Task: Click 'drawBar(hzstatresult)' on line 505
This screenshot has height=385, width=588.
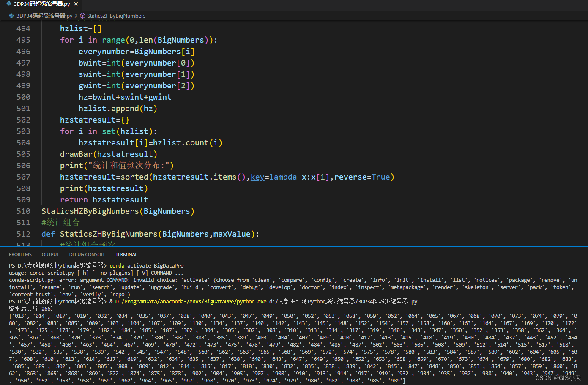Action: [x=109, y=154]
